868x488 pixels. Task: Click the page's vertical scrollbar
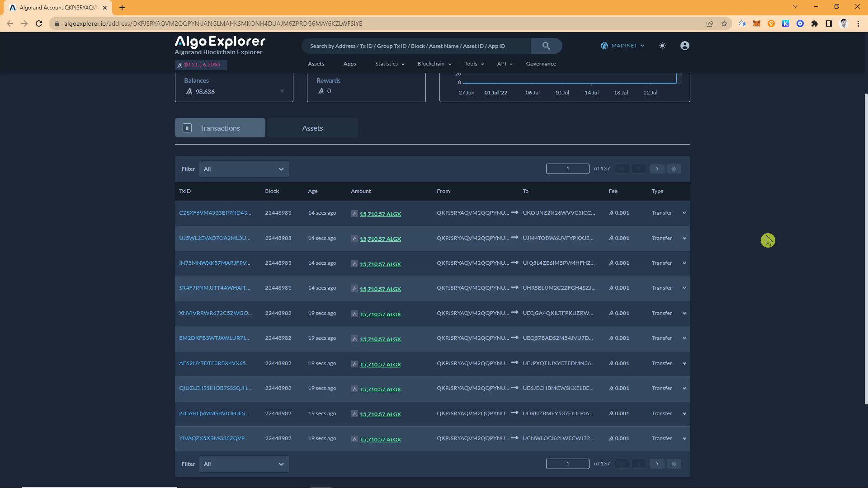(866, 249)
